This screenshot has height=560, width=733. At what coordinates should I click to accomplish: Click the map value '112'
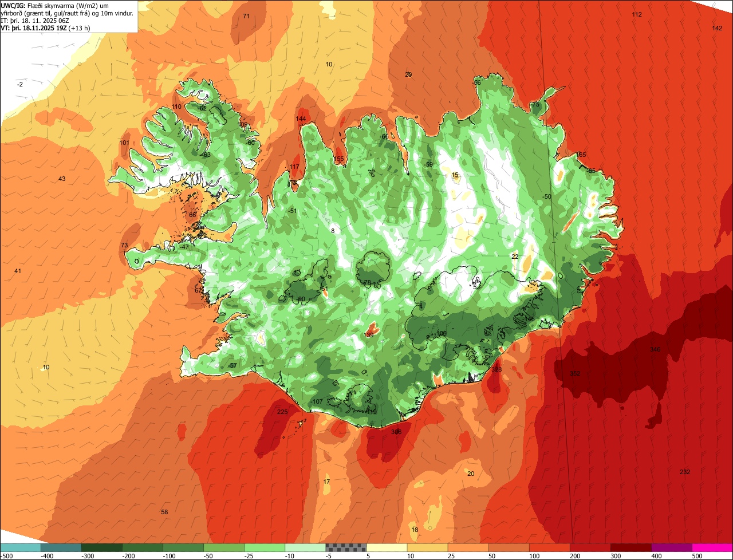(x=637, y=14)
